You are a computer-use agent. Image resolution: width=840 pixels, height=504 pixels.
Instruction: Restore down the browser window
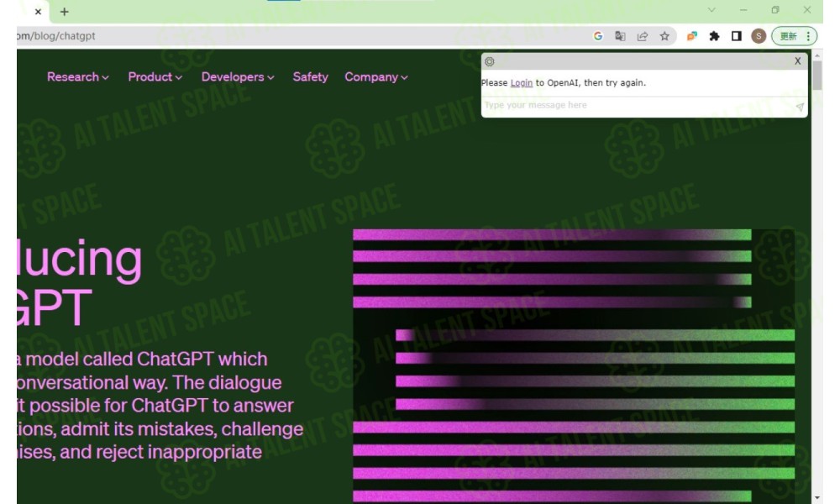point(775,9)
